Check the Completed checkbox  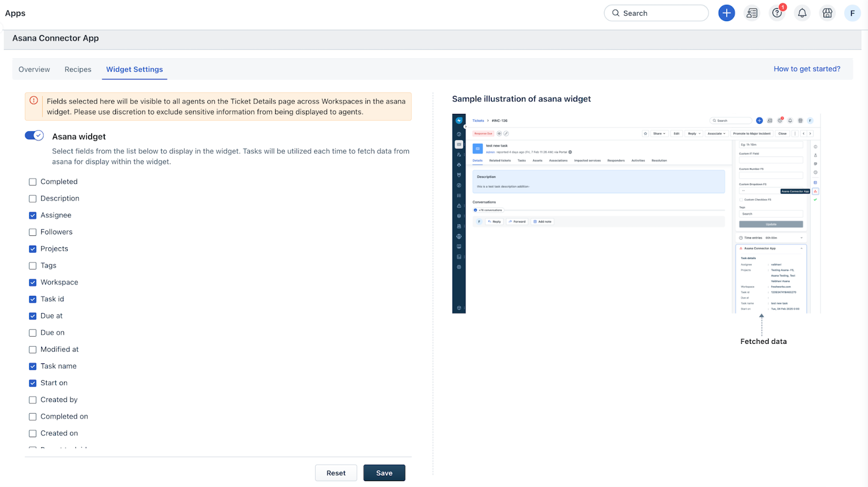33,182
